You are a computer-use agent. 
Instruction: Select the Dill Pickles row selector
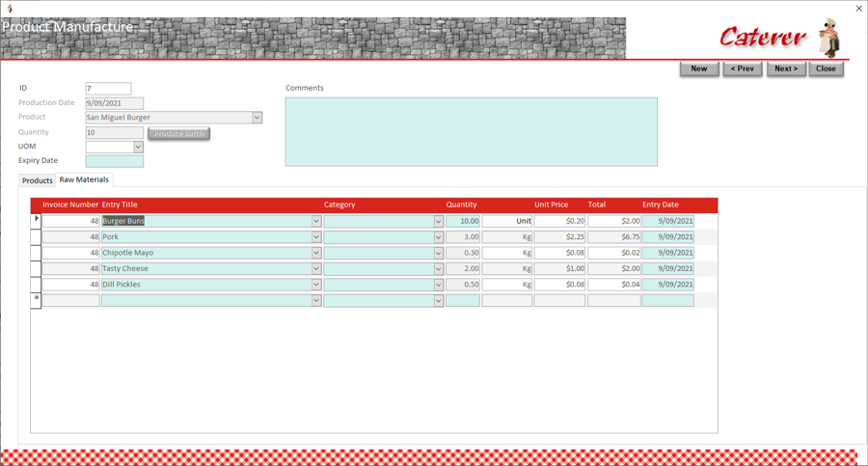tap(36, 285)
